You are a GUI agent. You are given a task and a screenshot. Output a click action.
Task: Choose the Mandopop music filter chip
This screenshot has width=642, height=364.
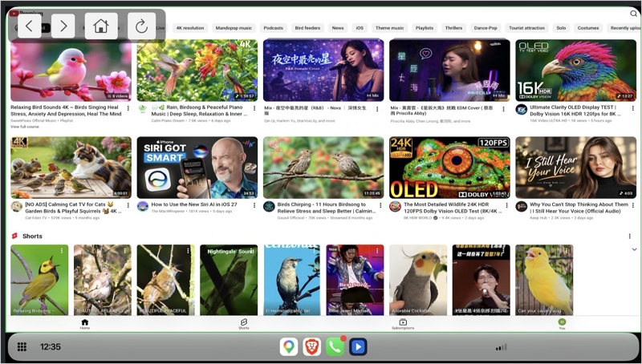tap(234, 28)
